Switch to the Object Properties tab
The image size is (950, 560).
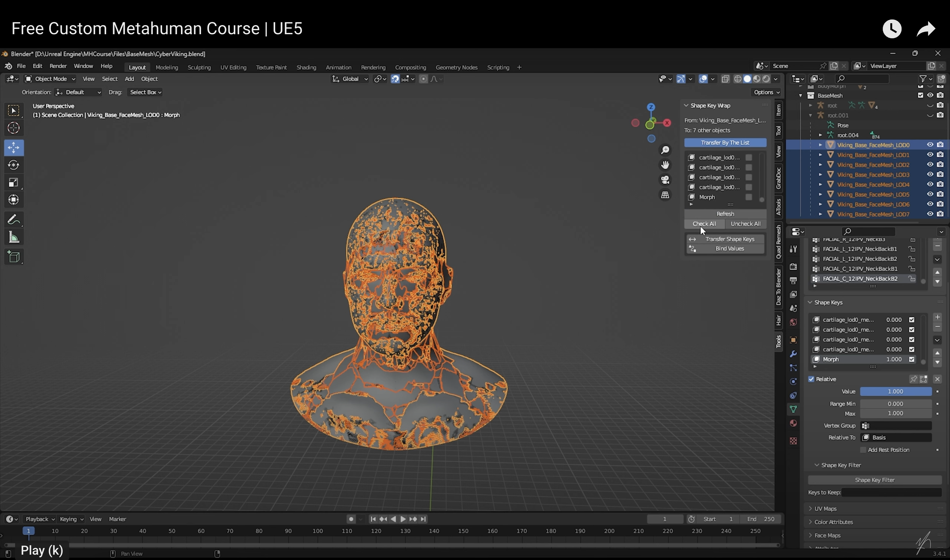793,340
